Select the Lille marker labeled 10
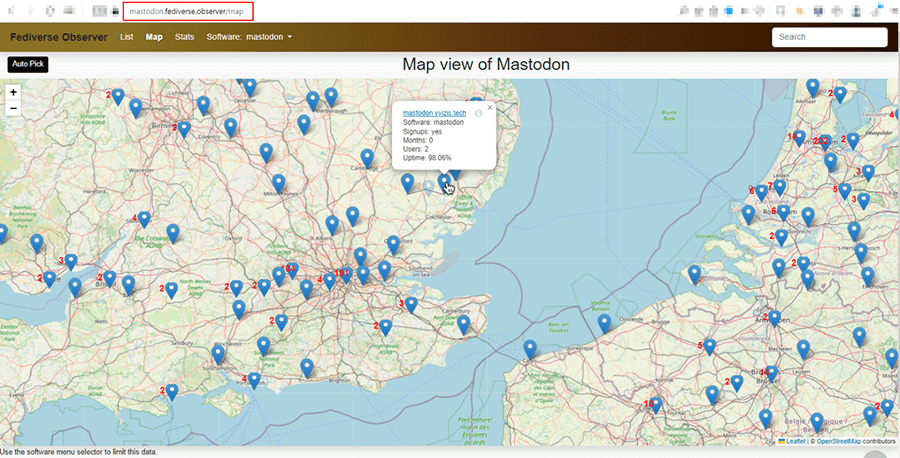The image size is (900, 458). [x=656, y=406]
